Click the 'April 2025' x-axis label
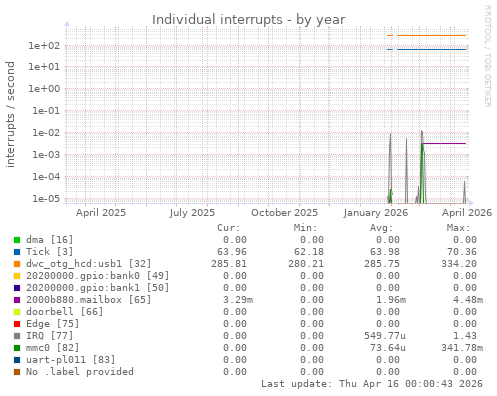 (101, 213)
